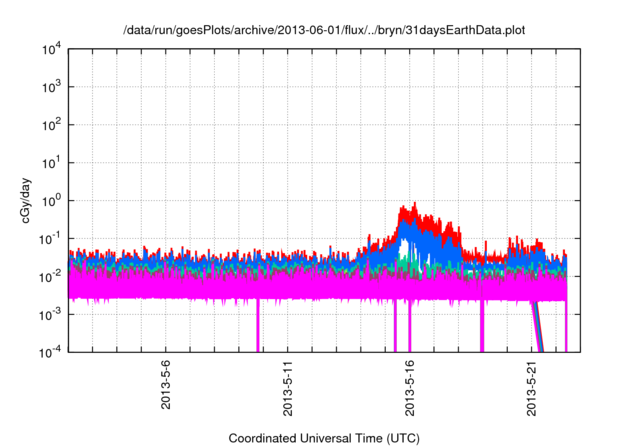This screenshot has width=640, height=448.
Task: Click the 10^-3 y-axis tick label
Action: click(x=50, y=315)
